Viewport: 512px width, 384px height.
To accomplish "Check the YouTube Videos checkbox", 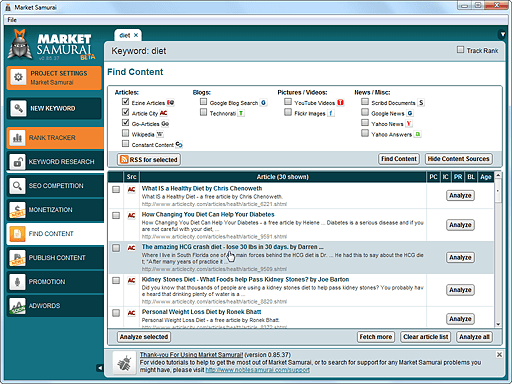I will tap(288, 101).
